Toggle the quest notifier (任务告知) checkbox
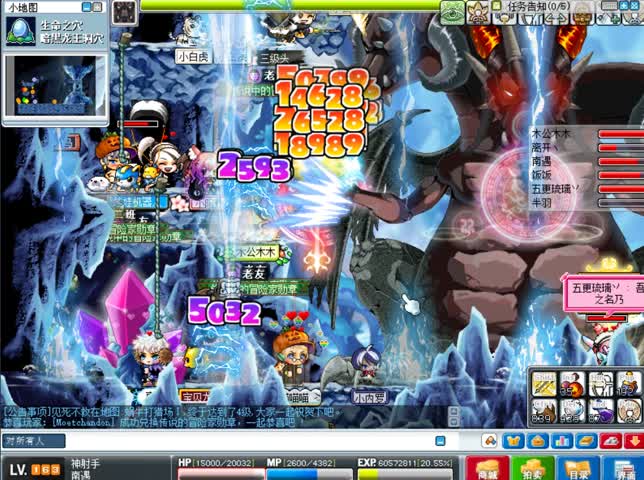 tap(497, 6)
